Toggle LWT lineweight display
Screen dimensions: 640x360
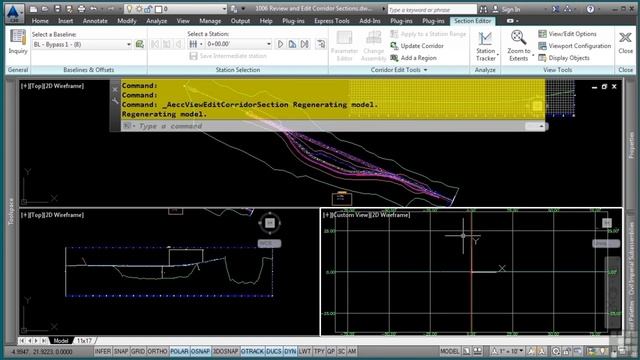point(304,351)
